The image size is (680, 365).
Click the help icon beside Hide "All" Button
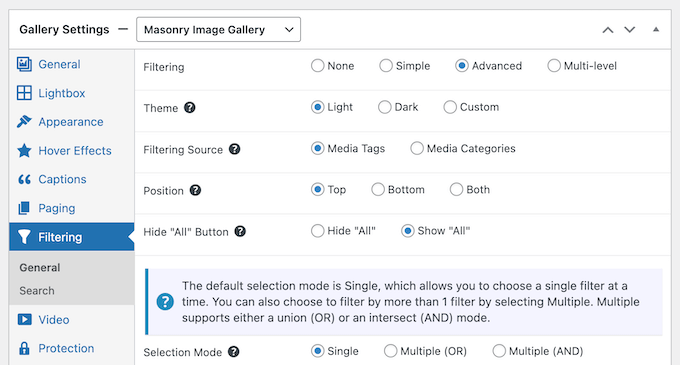click(x=240, y=231)
